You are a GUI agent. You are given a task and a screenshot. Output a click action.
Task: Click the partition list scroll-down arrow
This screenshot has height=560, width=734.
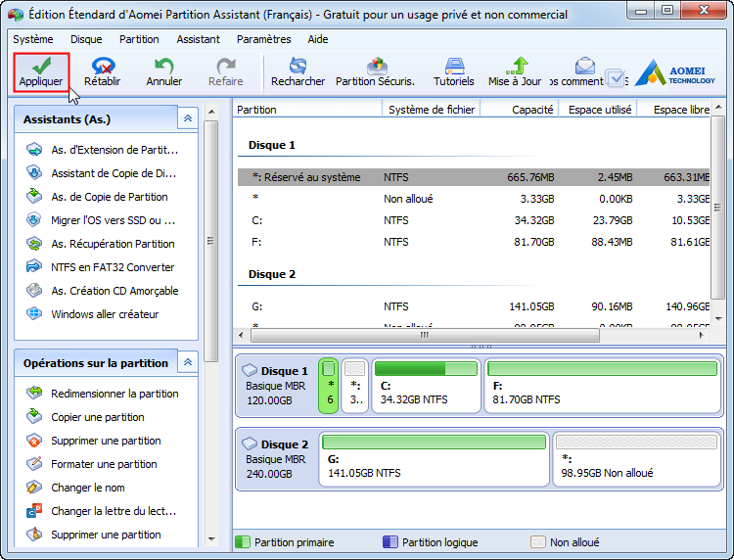pyautogui.click(x=718, y=318)
